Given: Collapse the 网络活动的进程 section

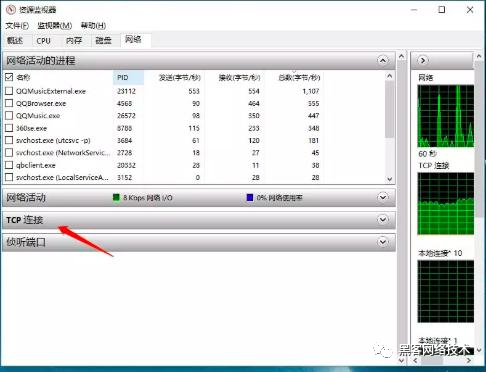Looking at the screenshot, I should pos(383,60).
